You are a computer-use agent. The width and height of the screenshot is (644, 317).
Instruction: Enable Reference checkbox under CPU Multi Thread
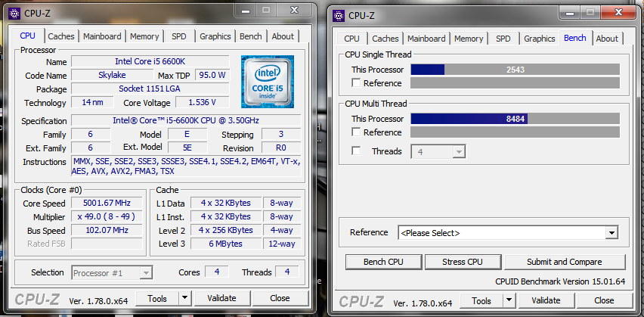[x=356, y=132]
